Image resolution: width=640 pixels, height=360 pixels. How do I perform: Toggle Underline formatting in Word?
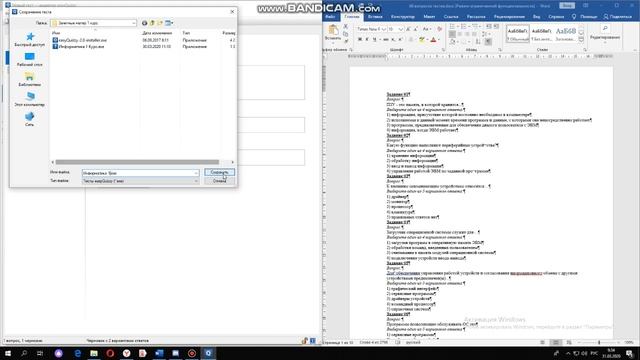pyautogui.click(x=374, y=40)
